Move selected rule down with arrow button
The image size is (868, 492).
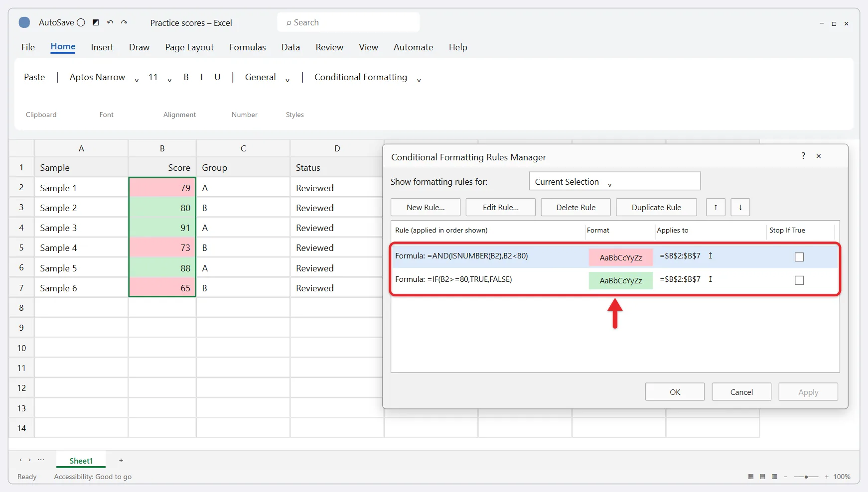coord(740,207)
